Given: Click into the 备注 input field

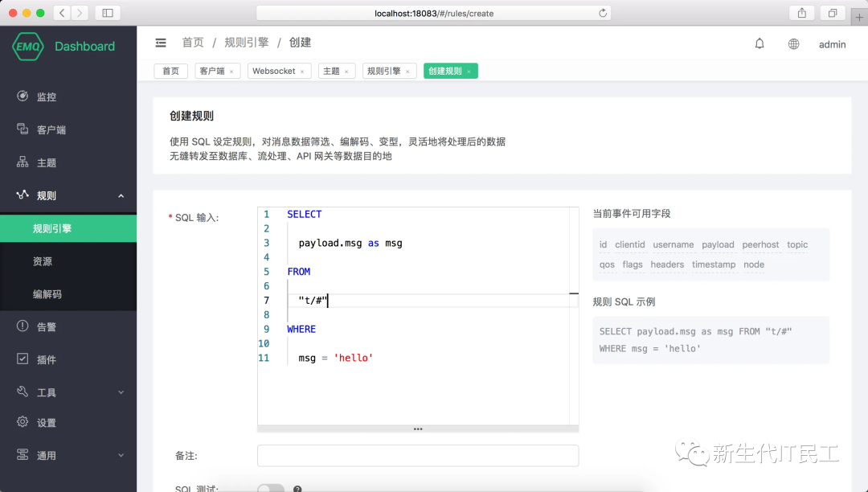Looking at the screenshot, I should coord(418,456).
